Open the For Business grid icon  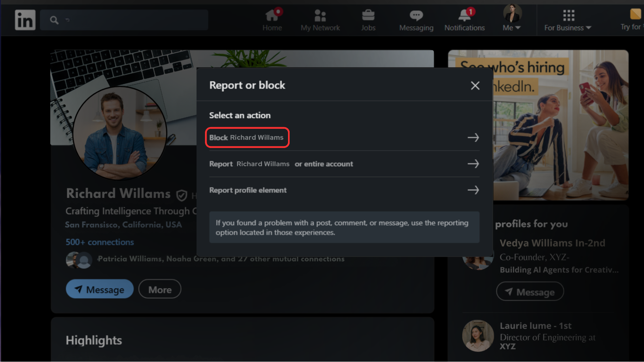(x=569, y=15)
